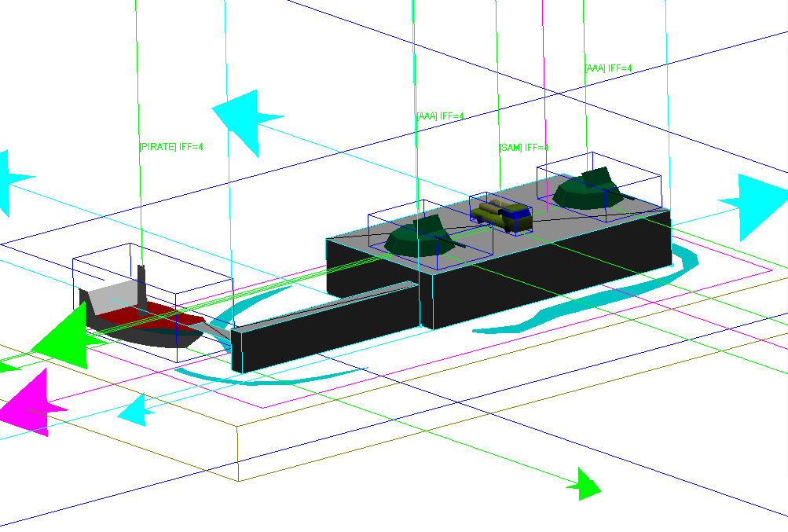Select the right AAA gun turret
This screenshot has width=788, height=532.
click(593, 189)
